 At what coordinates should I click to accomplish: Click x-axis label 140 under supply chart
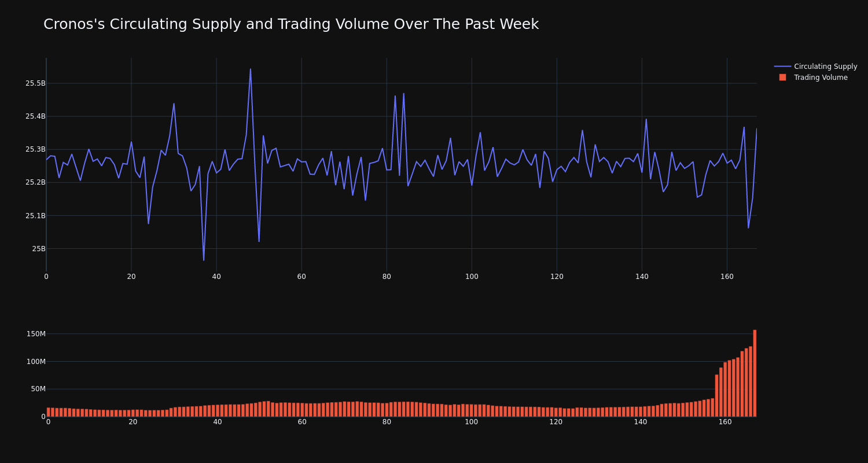(642, 277)
